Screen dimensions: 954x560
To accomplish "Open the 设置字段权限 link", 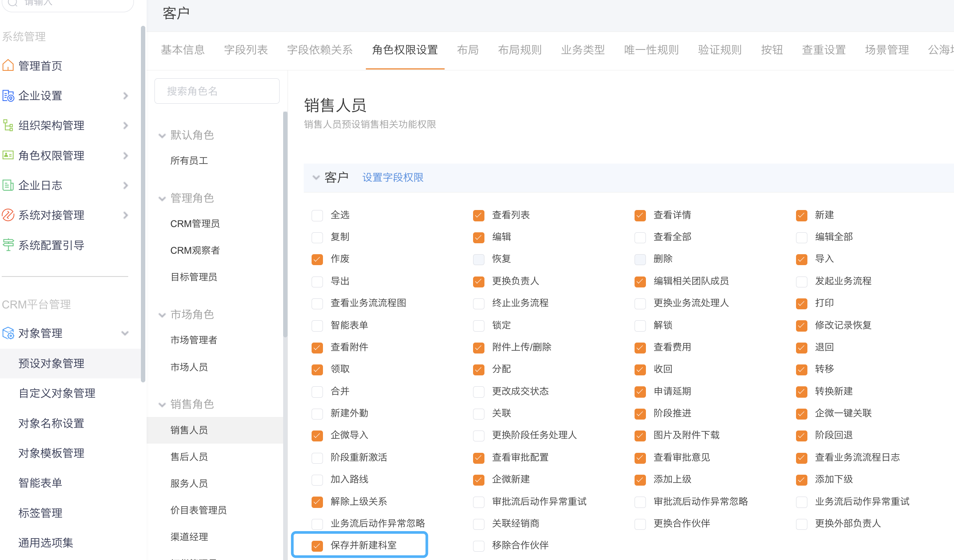I will 393,178.
